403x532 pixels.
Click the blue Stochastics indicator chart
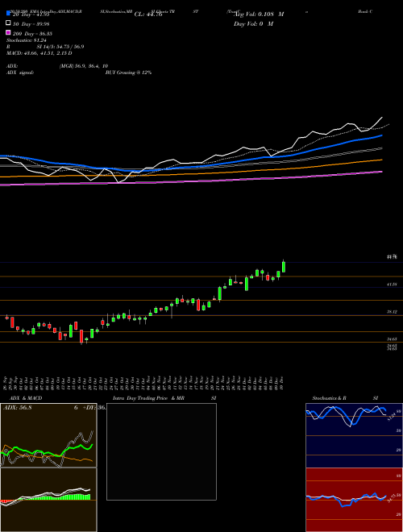point(354,435)
